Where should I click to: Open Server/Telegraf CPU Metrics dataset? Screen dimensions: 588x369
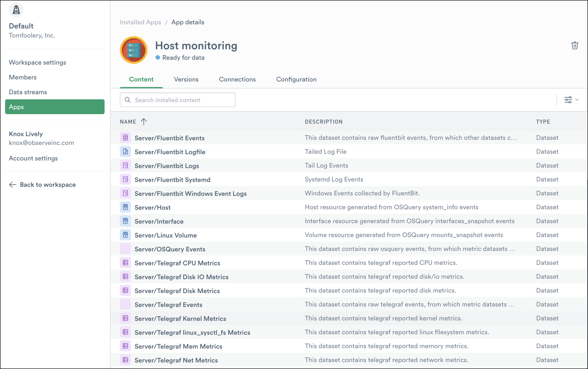coord(177,263)
